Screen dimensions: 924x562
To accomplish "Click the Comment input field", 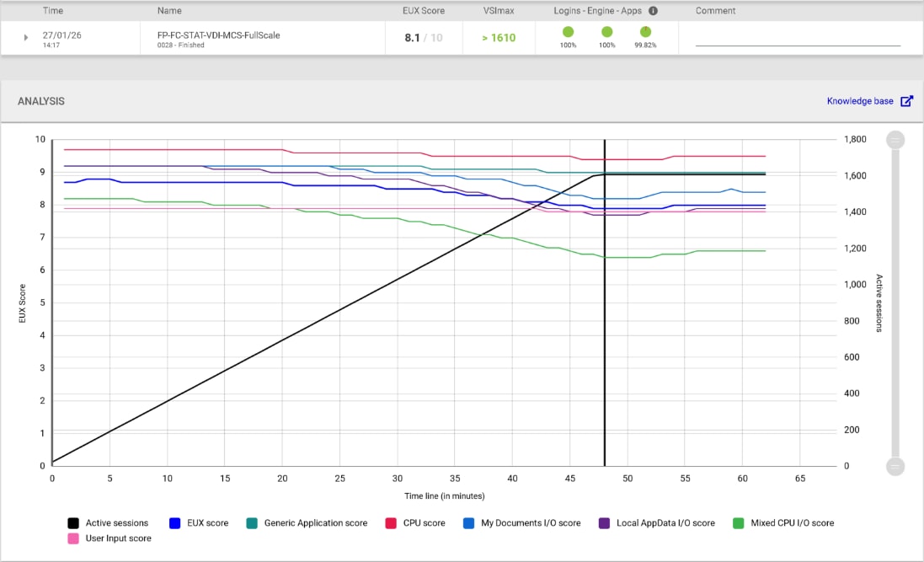I will click(798, 39).
